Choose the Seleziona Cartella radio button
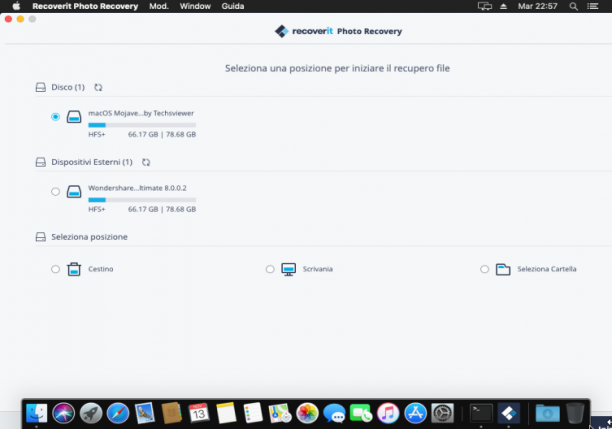 [x=484, y=269]
